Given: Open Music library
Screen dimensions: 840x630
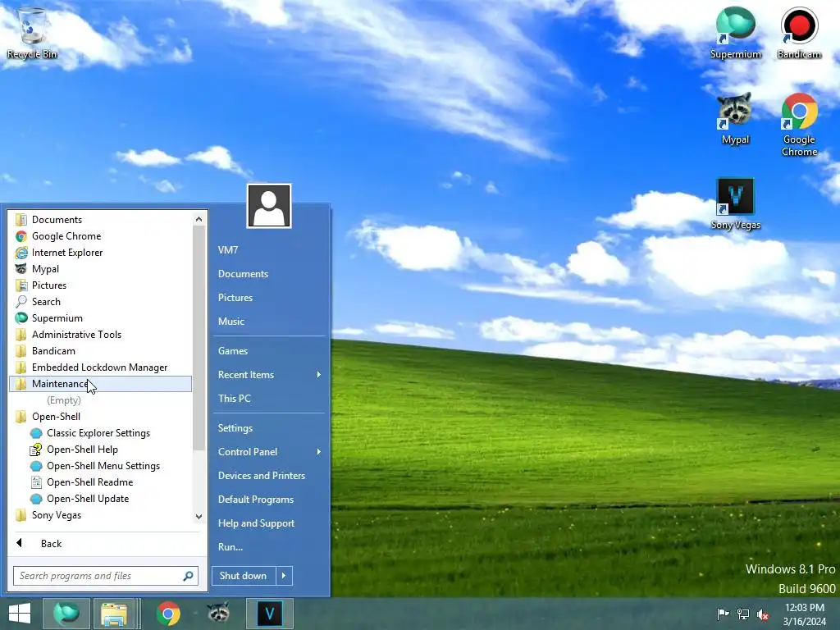Looking at the screenshot, I should coord(269,322).
